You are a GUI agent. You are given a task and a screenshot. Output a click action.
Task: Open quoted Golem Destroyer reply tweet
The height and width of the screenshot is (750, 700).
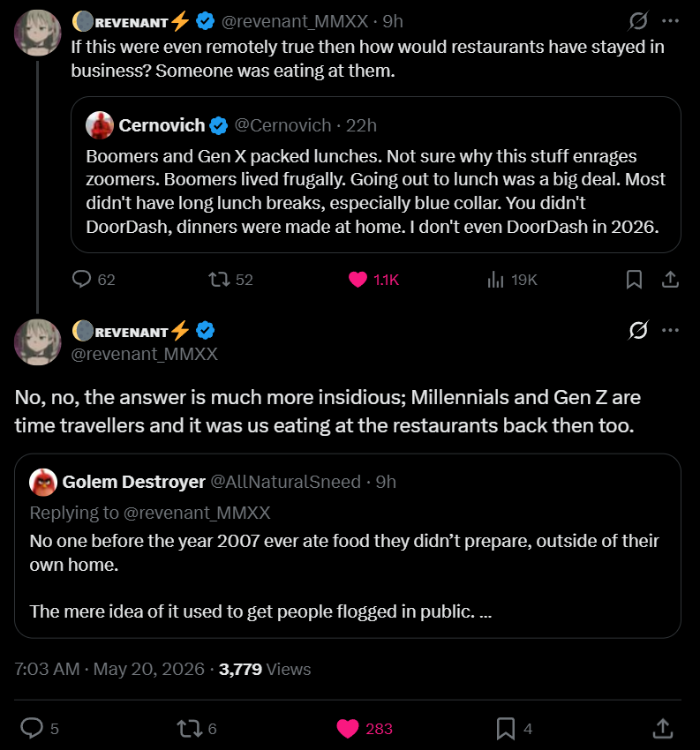[348, 546]
